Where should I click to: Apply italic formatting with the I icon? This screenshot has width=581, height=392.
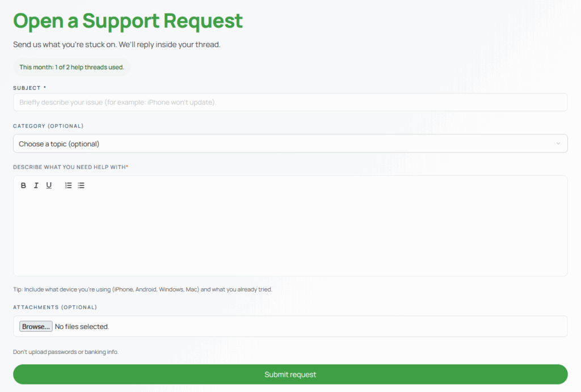(36, 185)
